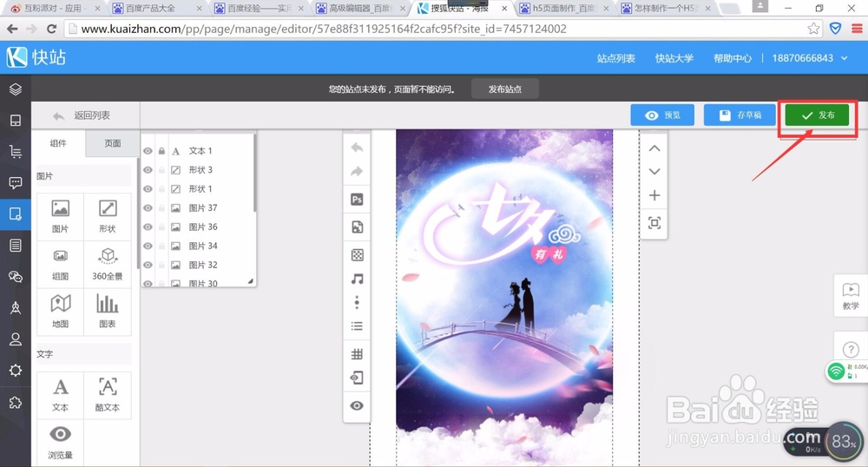The image size is (868, 467).
Task: Expand the account menu next to 18870666843
Action: pyautogui.click(x=845, y=58)
